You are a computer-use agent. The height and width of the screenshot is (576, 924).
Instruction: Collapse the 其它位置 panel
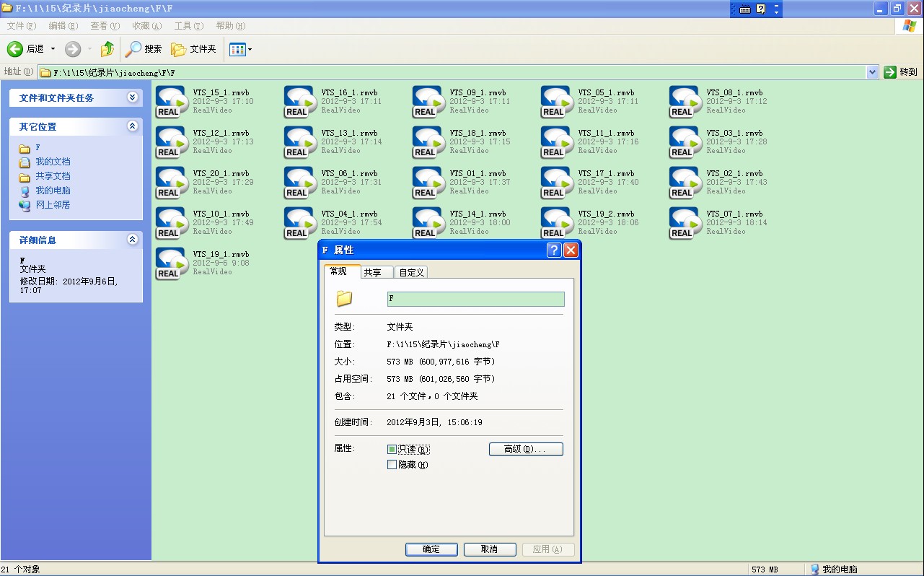click(132, 126)
